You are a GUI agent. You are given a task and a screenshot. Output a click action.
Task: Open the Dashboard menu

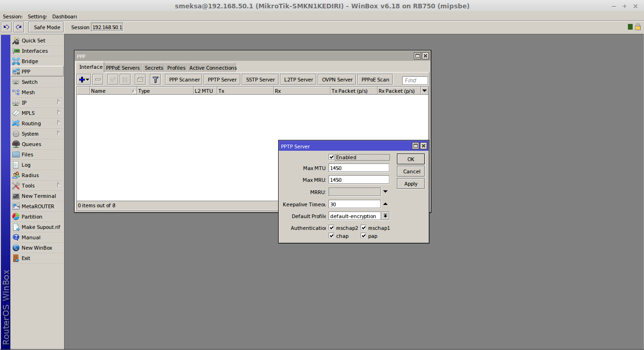coord(65,16)
